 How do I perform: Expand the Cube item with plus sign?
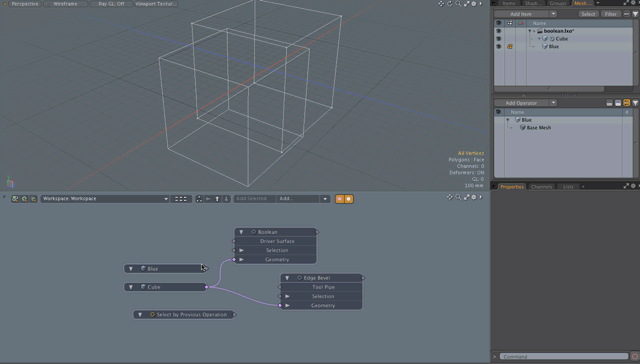(539, 39)
